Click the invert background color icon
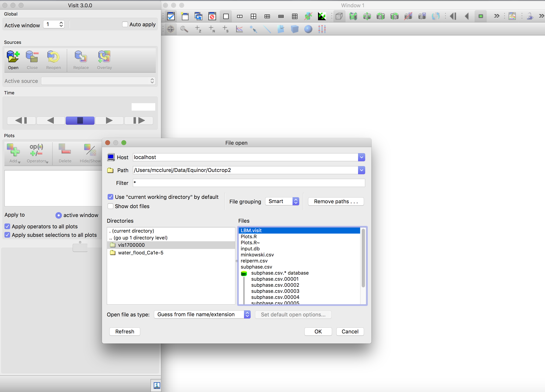The height and width of the screenshot is (392, 545). (x=322, y=16)
